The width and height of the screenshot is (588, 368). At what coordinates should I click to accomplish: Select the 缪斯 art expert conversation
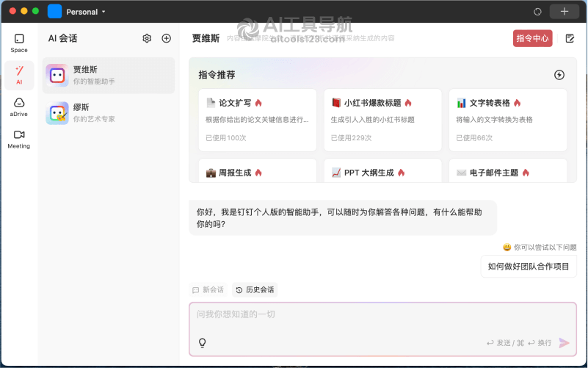(109, 113)
